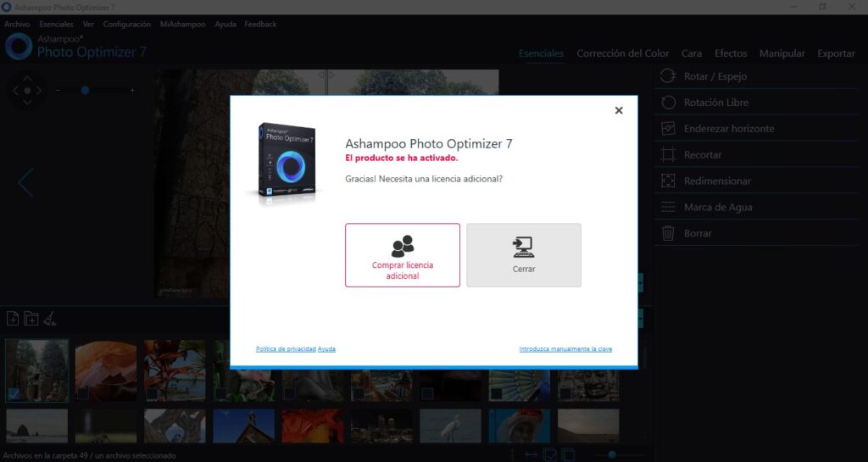Check the orange canyon thumbnail checkbox
Screen dimensions: 868x462
tap(82, 393)
